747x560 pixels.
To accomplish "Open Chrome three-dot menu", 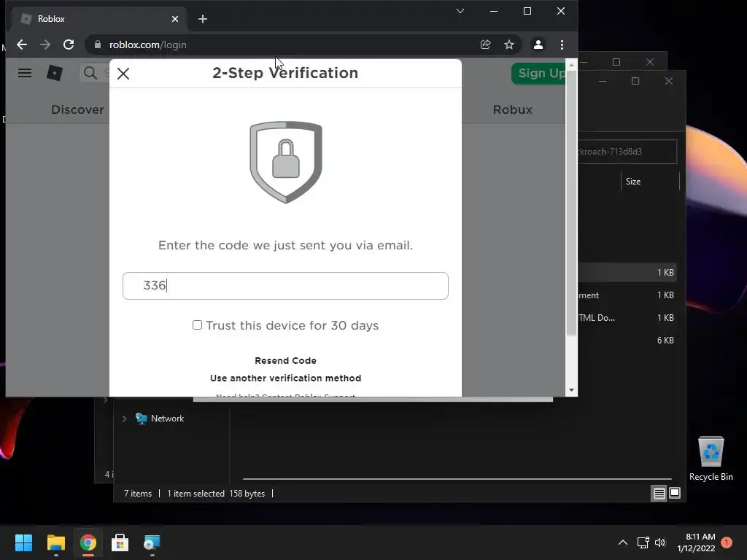I will click(562, 44).
